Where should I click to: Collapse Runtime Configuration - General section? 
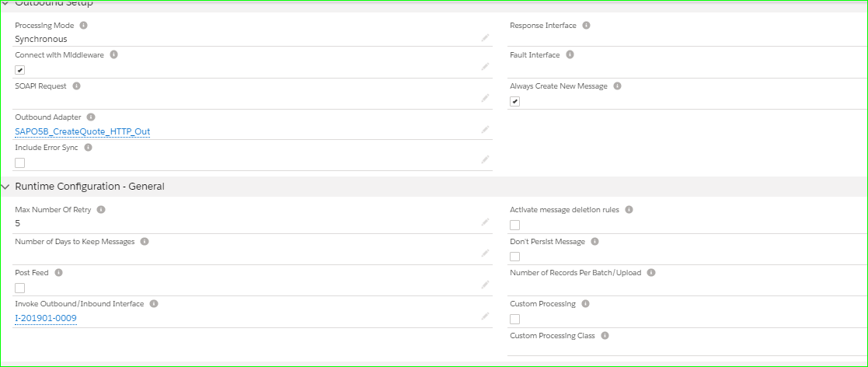tap(5, 187)
